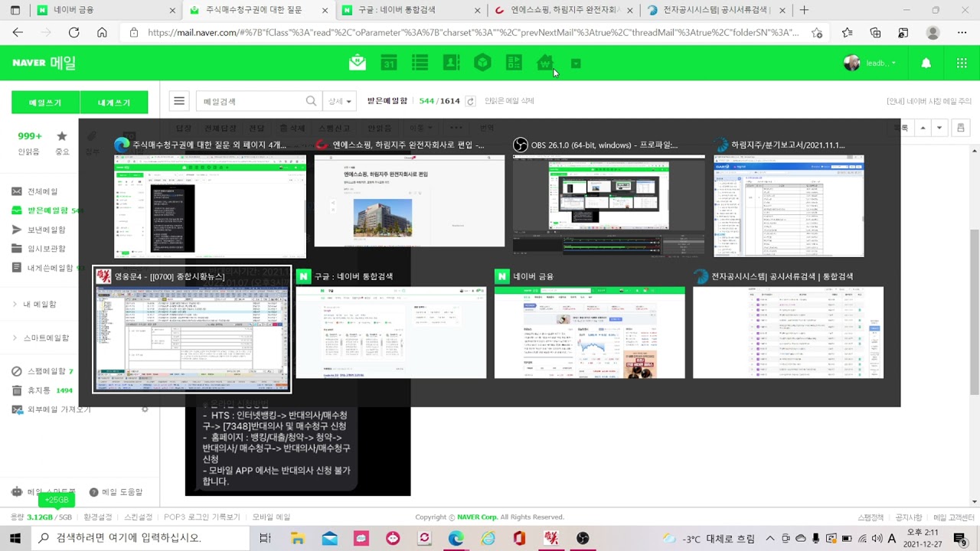Open Naver Contacts icon in header

[451, 63]
